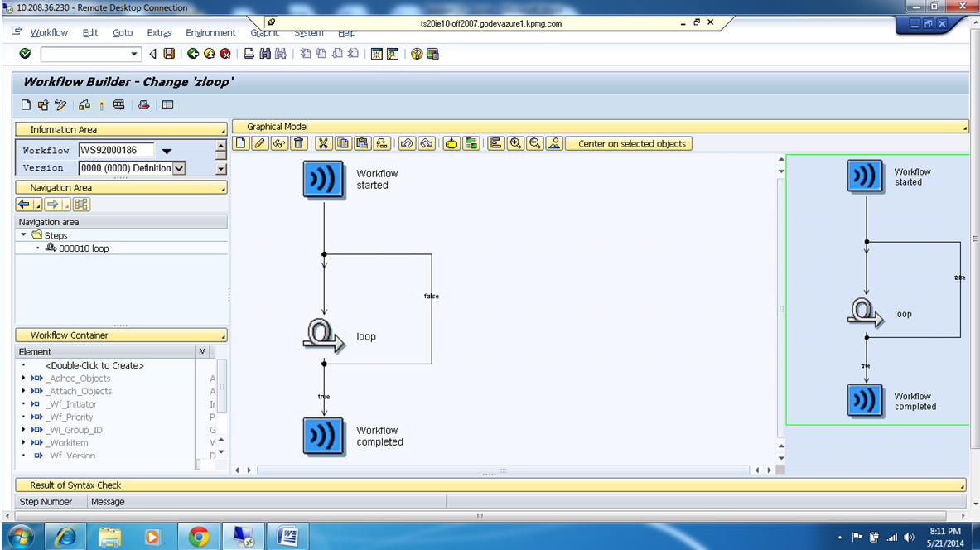Open the Workflow menu

[49, 32]
